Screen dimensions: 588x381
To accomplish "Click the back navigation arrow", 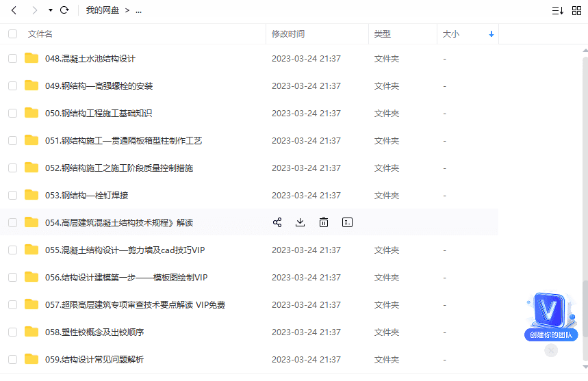I will point(14,10).
